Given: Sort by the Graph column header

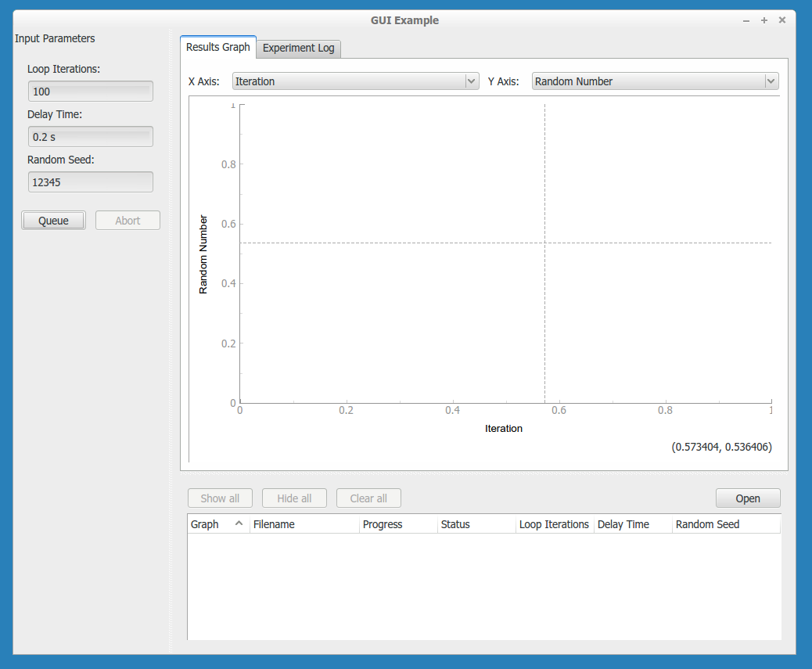Looking at the screenshot, I should click(x=217, y=524).
